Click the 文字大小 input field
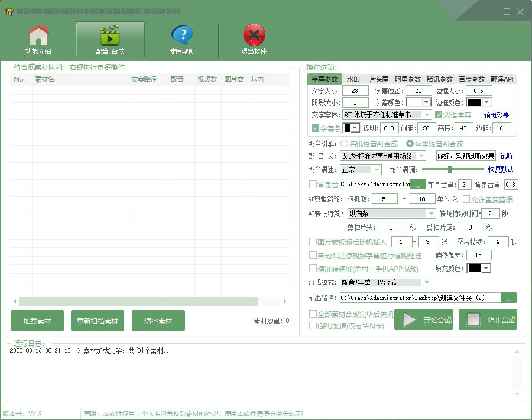The height and width of the screenshot is (420, 532). [x=355, y=91]
